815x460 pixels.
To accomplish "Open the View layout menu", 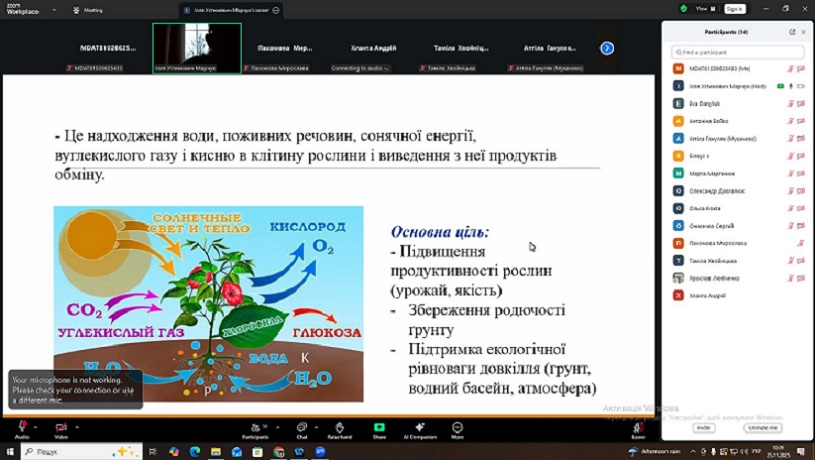I will (x=705, y=8).
